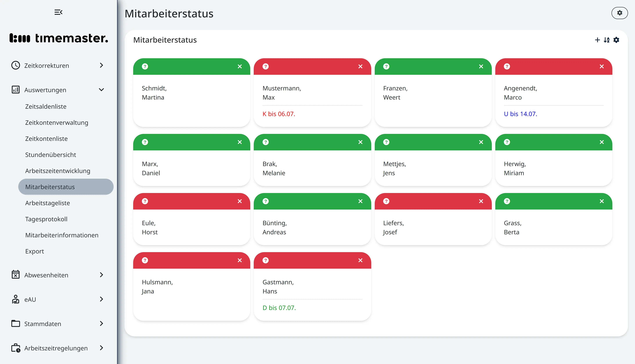Go to the Tagesprotokoll page
Viewport: 635px width, 364px height.
(x=46, y=219)
